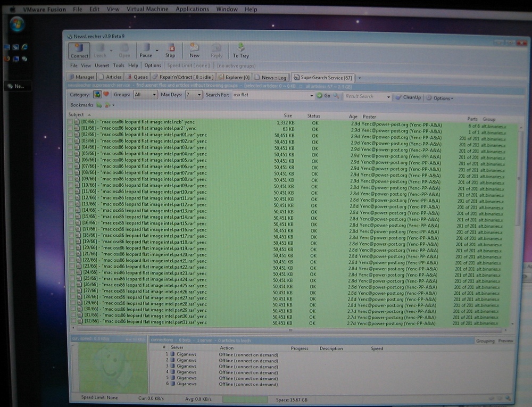Switch to the Queue tab
The height and width of the screenshot is (407, 532).
tap(137, 77)
